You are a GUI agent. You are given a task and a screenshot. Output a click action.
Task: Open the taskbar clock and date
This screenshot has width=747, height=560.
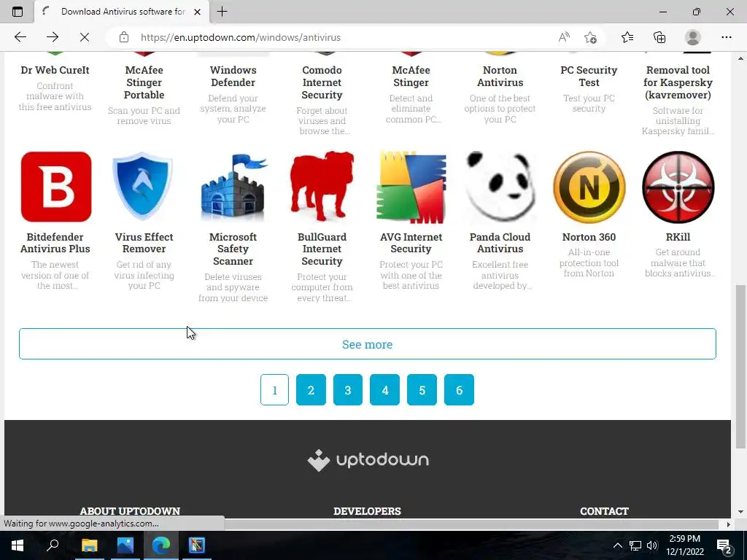(x=685, y=545)
